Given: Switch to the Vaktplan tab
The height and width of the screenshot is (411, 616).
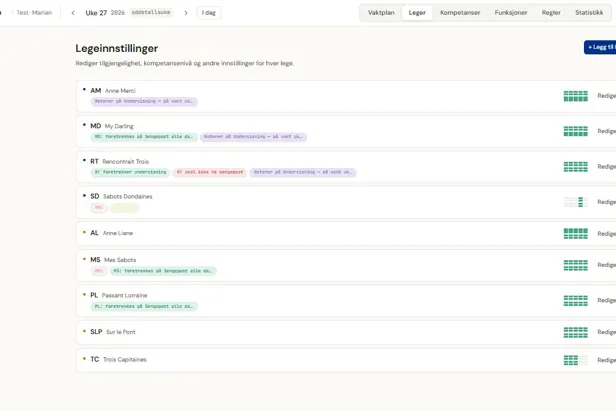Looking at the screenshot, I should 381,13.
